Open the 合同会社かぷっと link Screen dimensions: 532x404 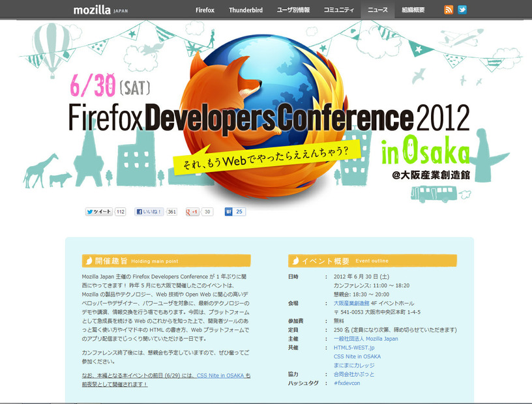click(x=354, y=374)
